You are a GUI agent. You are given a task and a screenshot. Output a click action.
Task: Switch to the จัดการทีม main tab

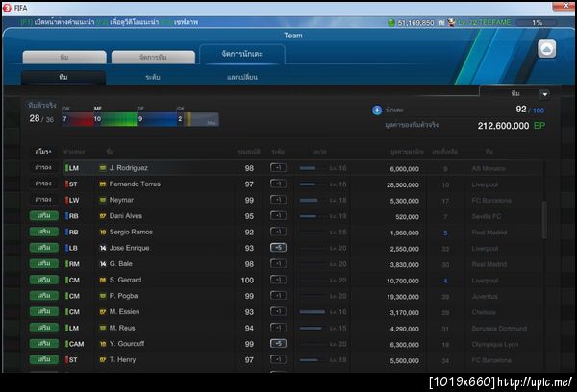pos(153,58)
